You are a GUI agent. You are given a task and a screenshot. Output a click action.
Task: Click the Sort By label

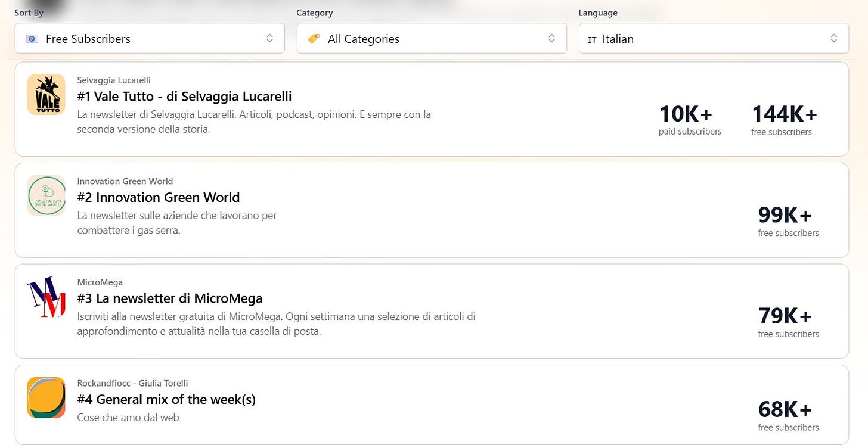coord(29,13)
